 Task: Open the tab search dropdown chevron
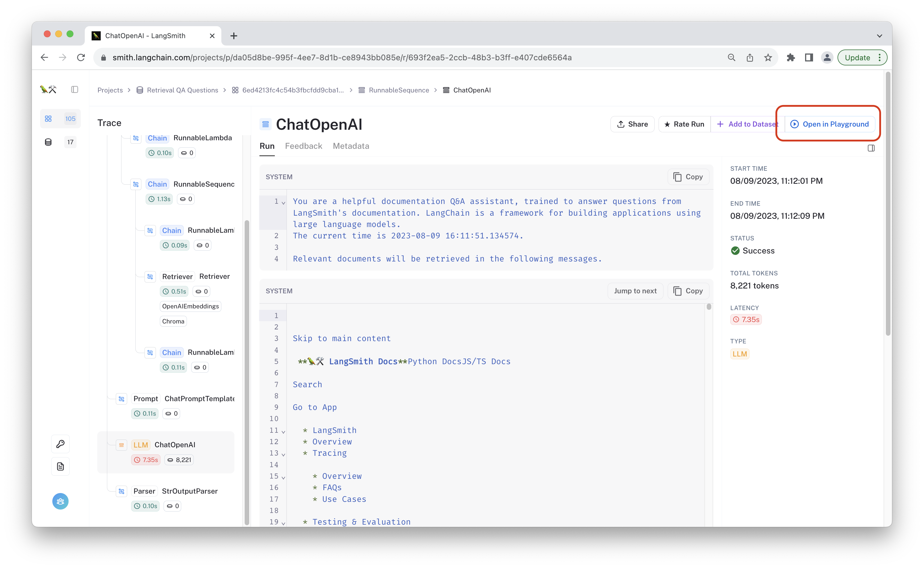[x=879, y=36]
